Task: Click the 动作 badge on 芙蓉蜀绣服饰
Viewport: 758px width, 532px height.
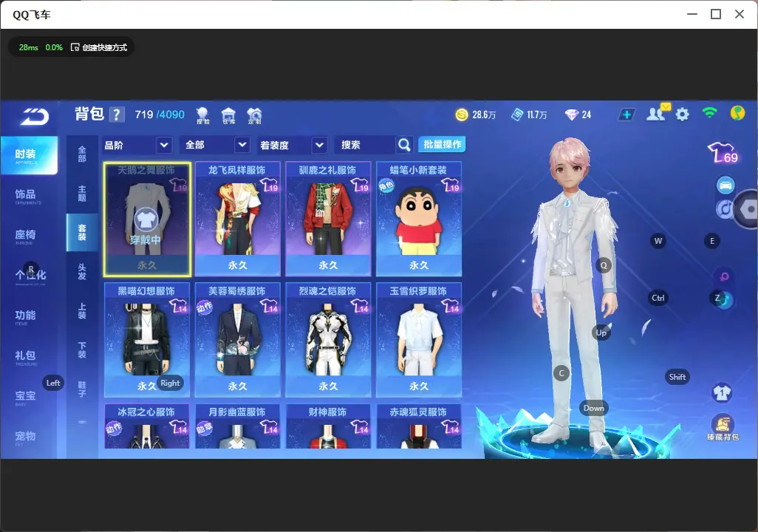Action: (x=205, y=307)
